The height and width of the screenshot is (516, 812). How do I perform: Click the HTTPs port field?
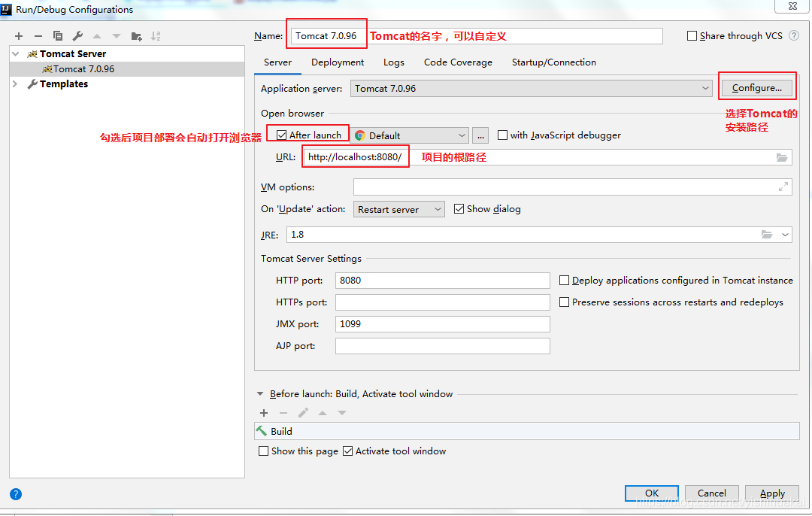coord(442,302)
